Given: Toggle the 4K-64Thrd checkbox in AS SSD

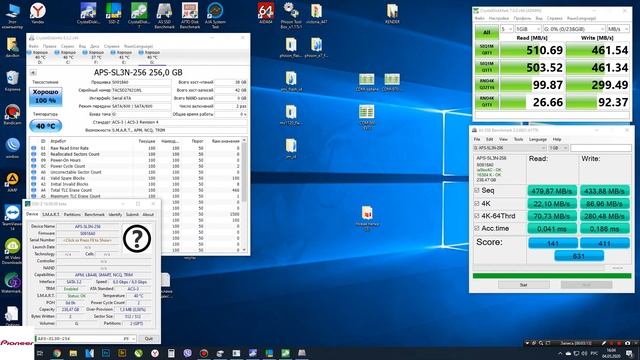Looking at the screenshot, I should [476, 216].
